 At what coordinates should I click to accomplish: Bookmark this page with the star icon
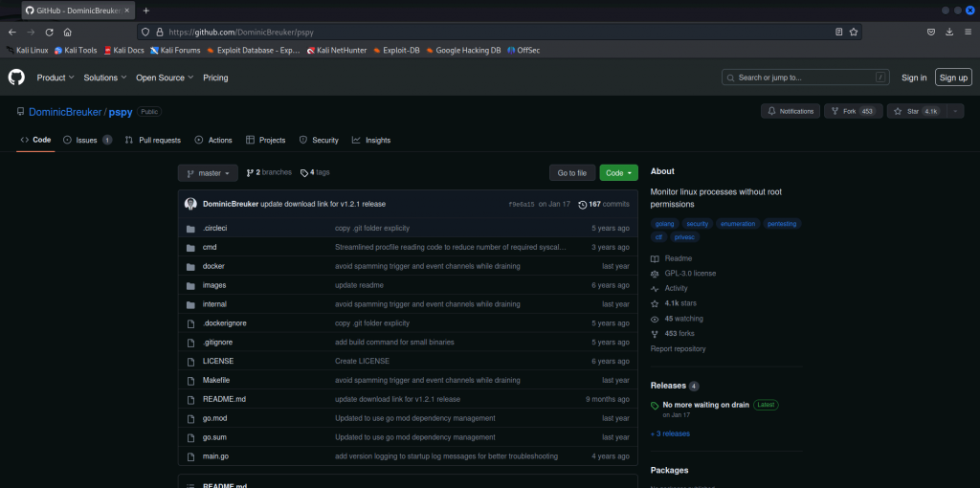pos(853,32)
